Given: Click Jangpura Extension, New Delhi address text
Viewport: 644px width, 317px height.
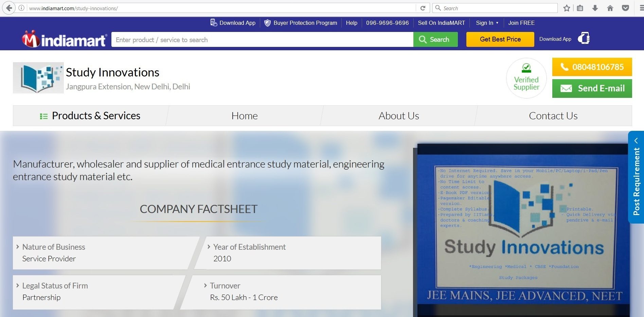Looking at the screenshot, I should point(128,87).
